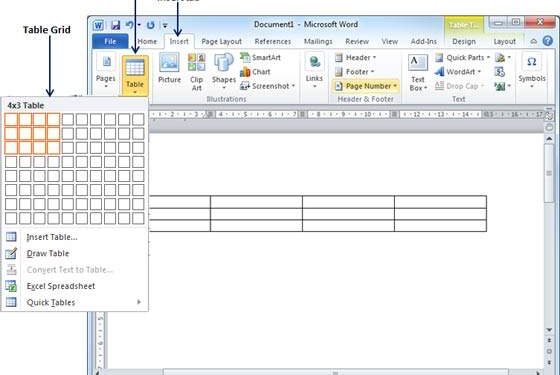Click the vertical scrollbar up arrow

pyautogui.click(x=549, y=139)
